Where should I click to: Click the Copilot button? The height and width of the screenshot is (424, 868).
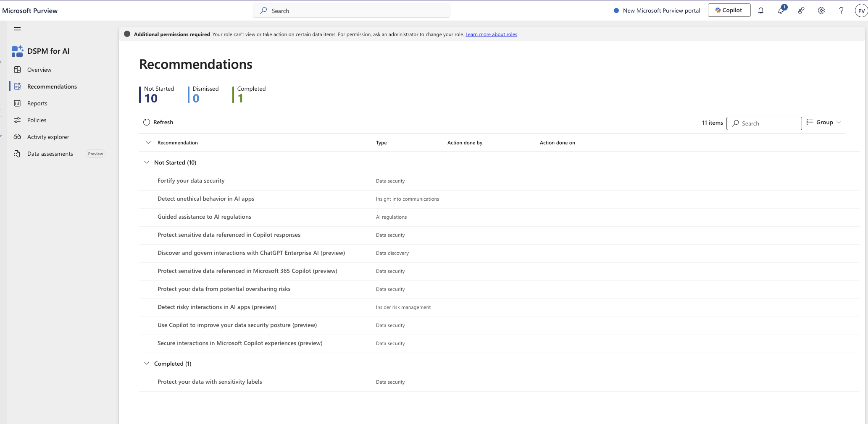click(729, 10)
